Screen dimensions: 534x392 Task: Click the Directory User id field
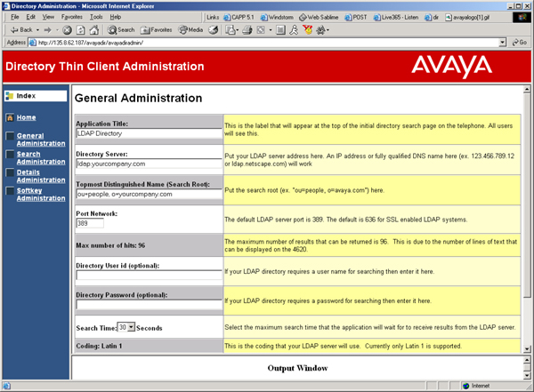tap(150, 275)
